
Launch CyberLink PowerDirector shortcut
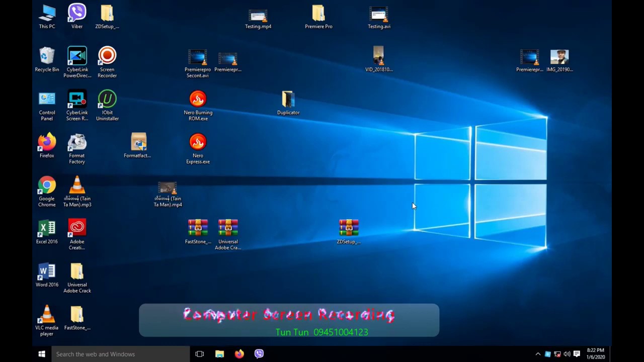77,62
